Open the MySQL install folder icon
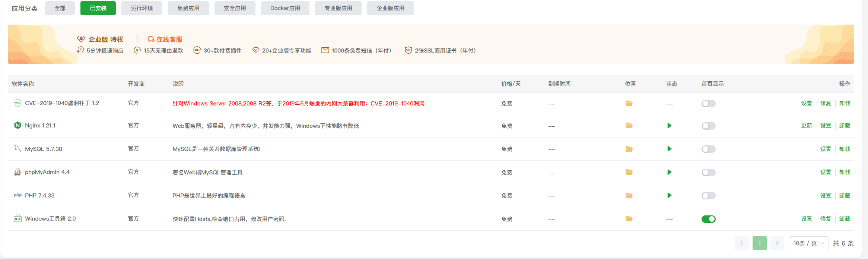This screenshot has width=868, height=259. coord(629,149)
